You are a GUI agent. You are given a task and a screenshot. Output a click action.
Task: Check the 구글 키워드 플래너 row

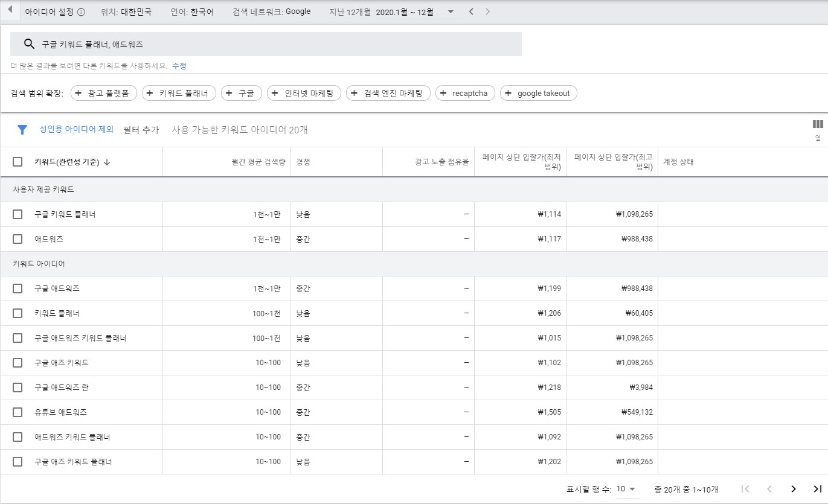(18, 214)
